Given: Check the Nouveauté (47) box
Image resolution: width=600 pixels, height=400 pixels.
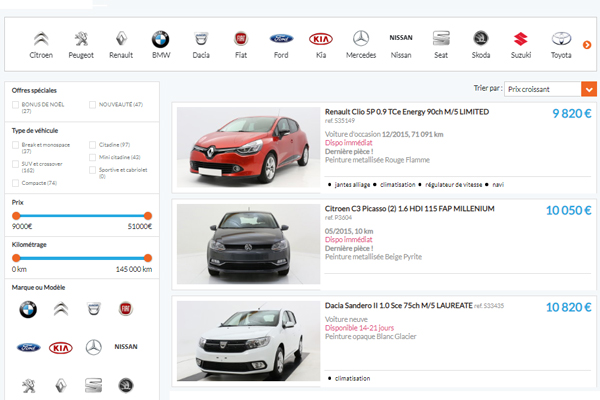Looking at the screenshot, I should coord(92,105).
